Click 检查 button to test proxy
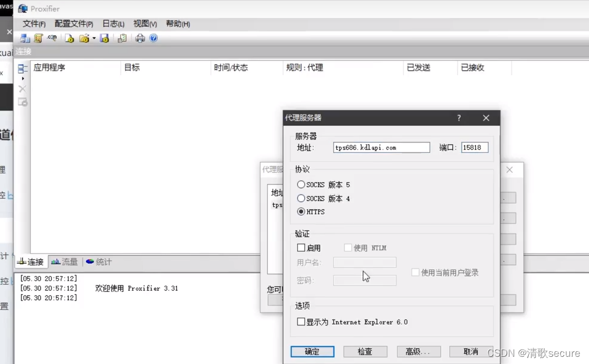 pyautogui.click(x=365, y=351)
